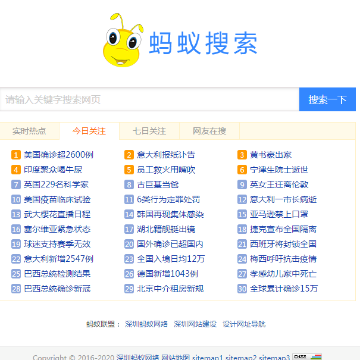360x360 pixels.
Task: Open the 设计网址导航 partner link
Action: pos(244,324)
